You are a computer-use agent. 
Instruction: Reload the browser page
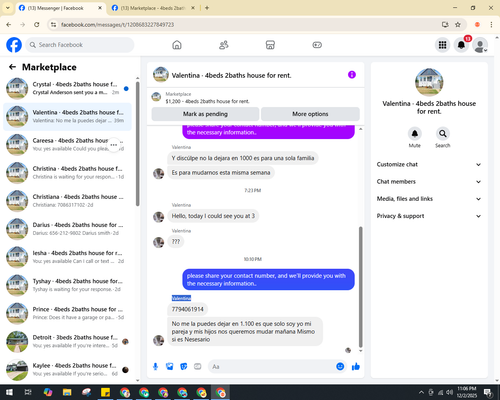(37, 24)
